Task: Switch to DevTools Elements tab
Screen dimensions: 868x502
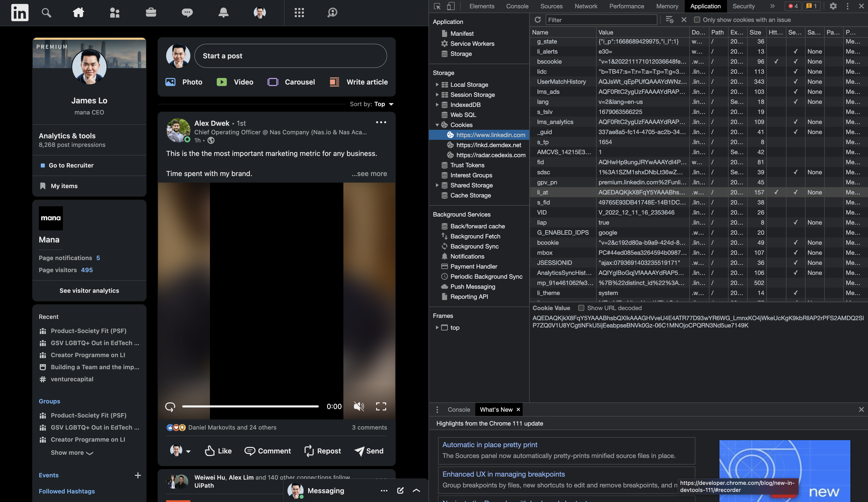Action: coord(482,6)
